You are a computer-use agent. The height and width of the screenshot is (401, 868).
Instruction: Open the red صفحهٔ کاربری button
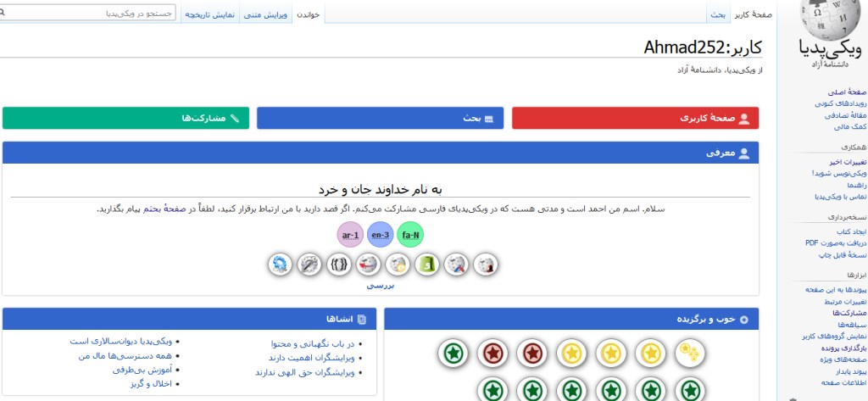coord(635,119)
